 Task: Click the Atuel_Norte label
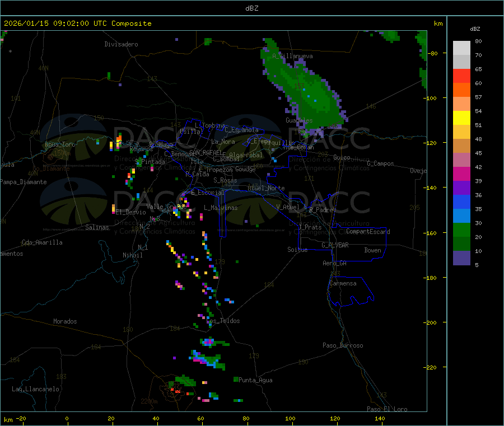(x=266, y=188)
